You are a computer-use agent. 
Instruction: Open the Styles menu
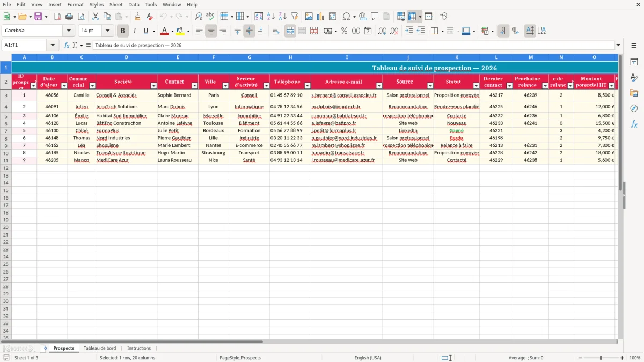pos(97,4)
